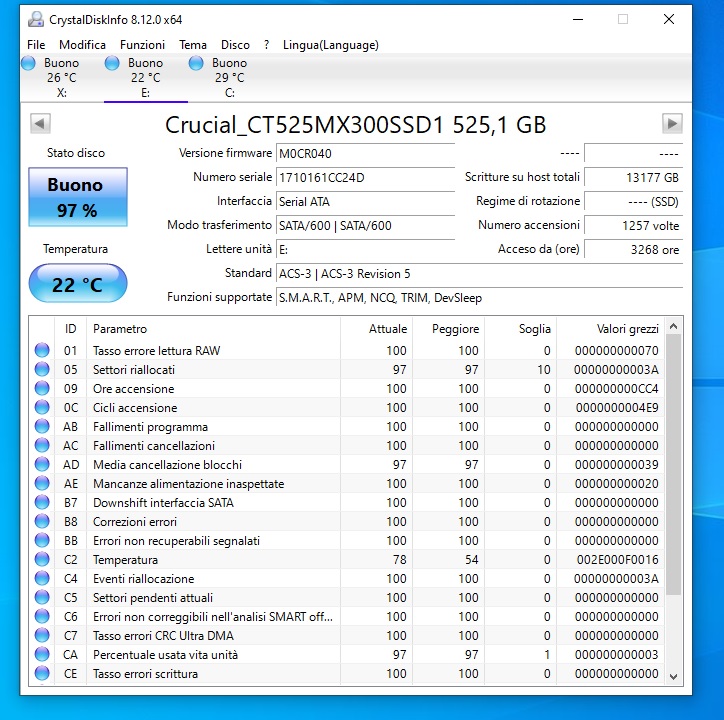
Task: Click the status orb for drive X:
Action: 28,63
